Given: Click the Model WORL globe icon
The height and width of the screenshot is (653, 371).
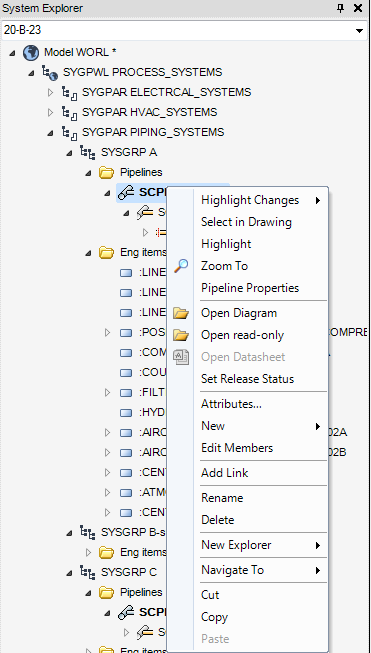Looking at the screenshot, I should 31,52.
